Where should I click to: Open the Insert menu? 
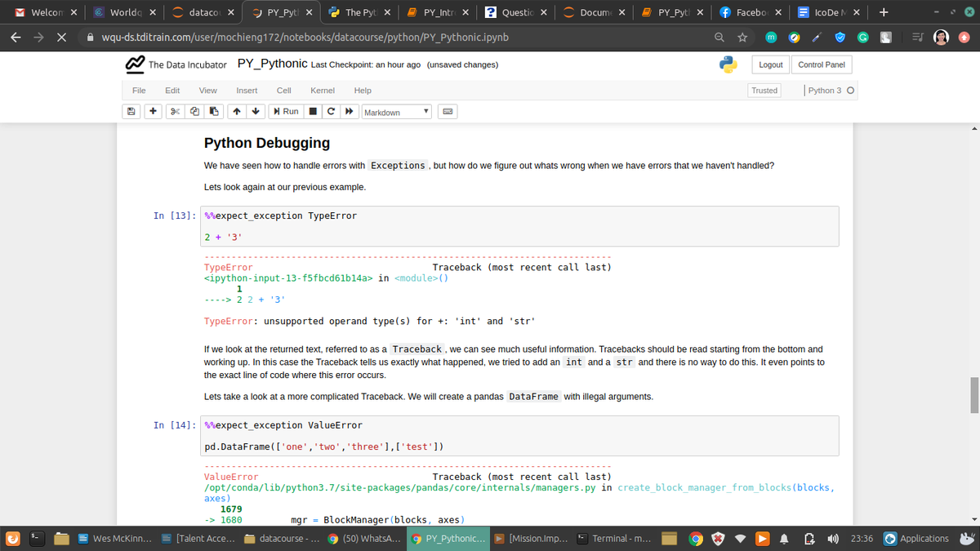click(x=247, y=91)
